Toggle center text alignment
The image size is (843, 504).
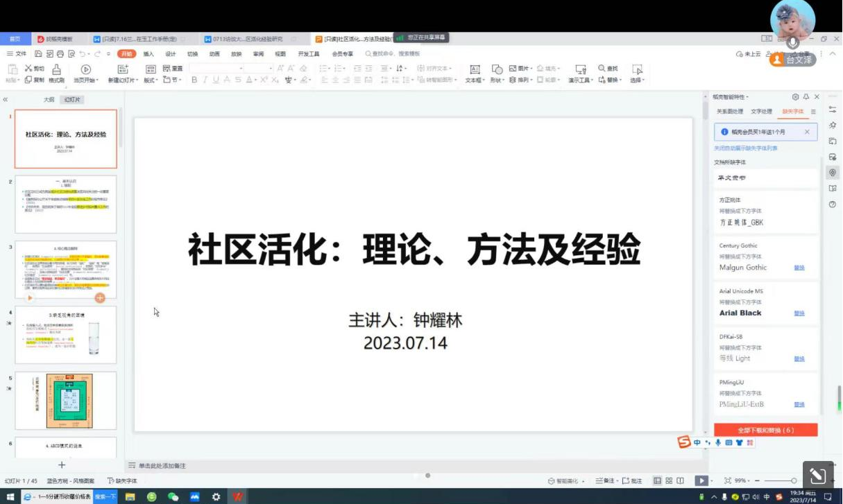pos(336,80)
